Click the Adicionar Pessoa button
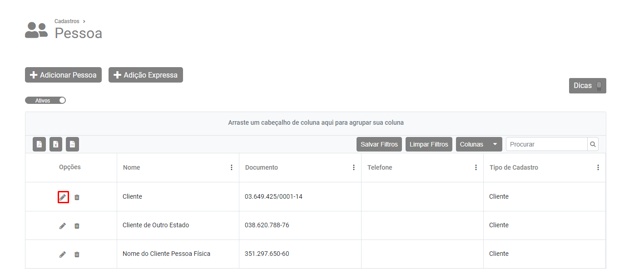 tap(64, 75)
